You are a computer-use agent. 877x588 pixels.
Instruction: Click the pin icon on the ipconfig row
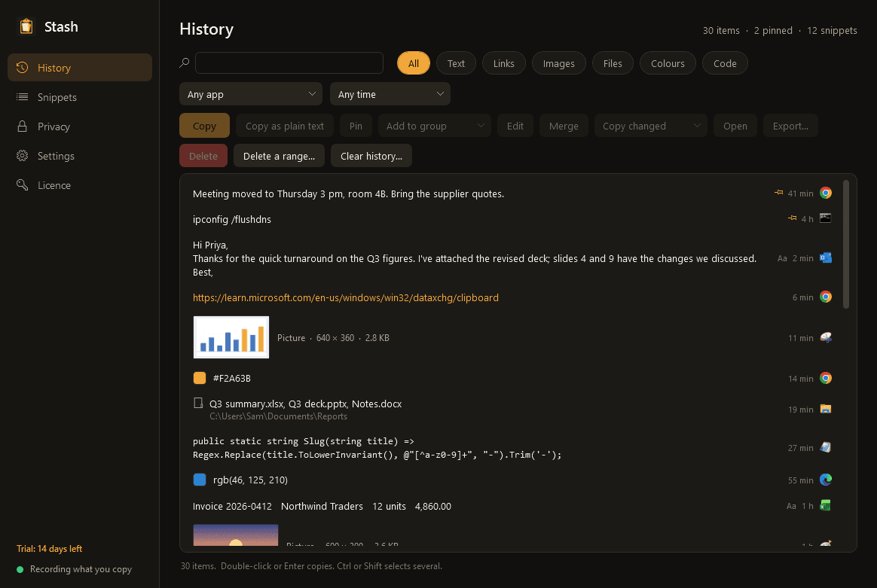[792, 218]
